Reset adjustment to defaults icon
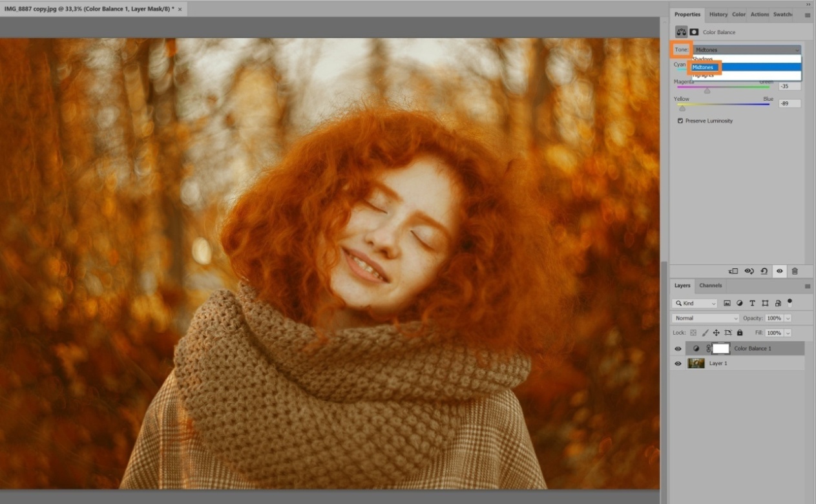816x504 pixels. click(764, 271)
